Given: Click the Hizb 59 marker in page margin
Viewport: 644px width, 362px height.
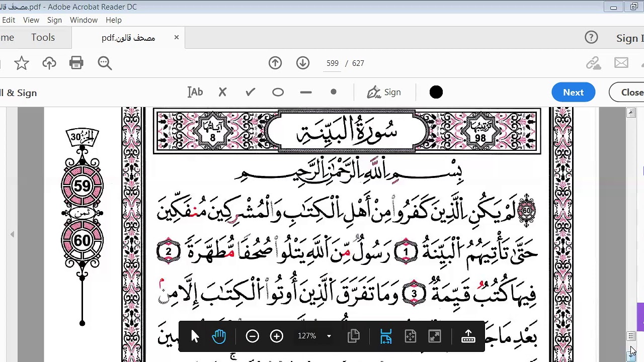Looking at the screenshot, I should pyautogui.click(x=82, y=186).
